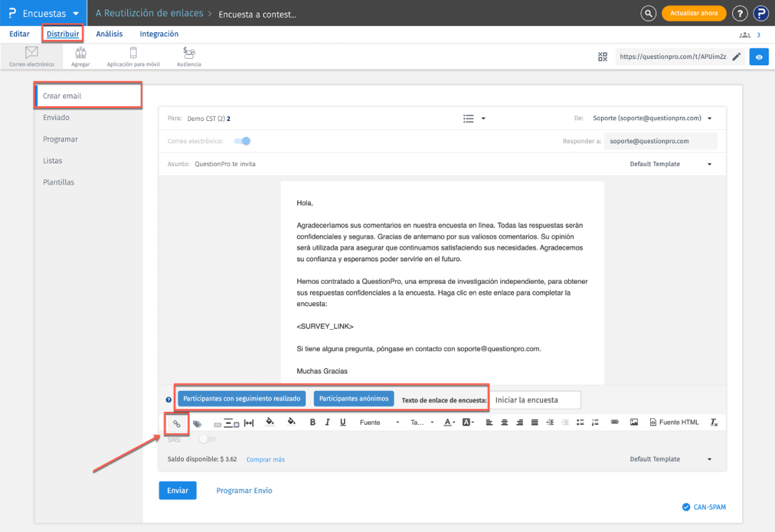The image size is (775, 532).
Task: Open the Agregar distribution option
Action: pyautogui.click(x=81, y=57)
